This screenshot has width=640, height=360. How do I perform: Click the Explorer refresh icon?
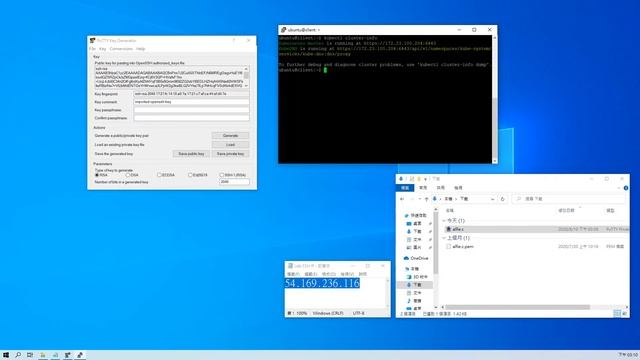pos(502,199)
